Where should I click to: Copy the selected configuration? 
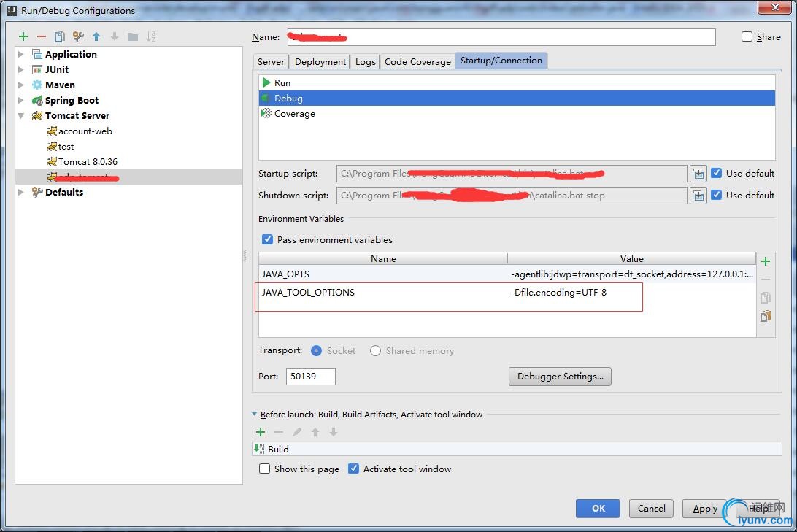pyautogui.click(x=59, y=36)
